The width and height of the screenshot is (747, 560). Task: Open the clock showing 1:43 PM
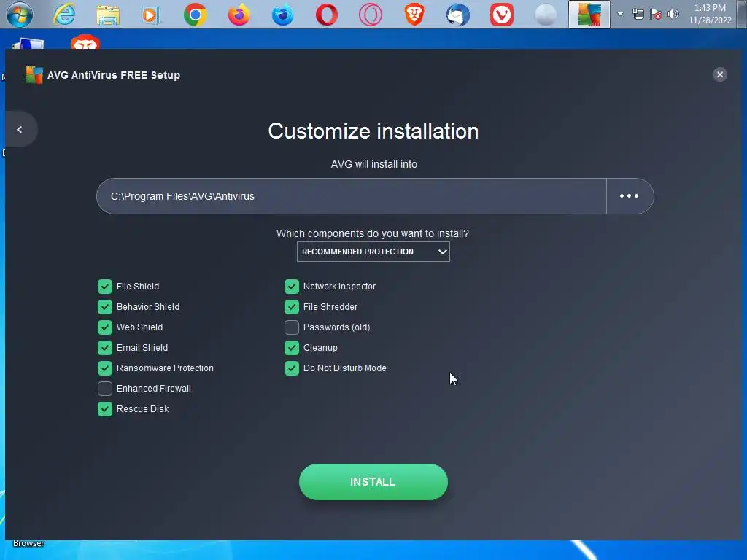coord(710,15)
